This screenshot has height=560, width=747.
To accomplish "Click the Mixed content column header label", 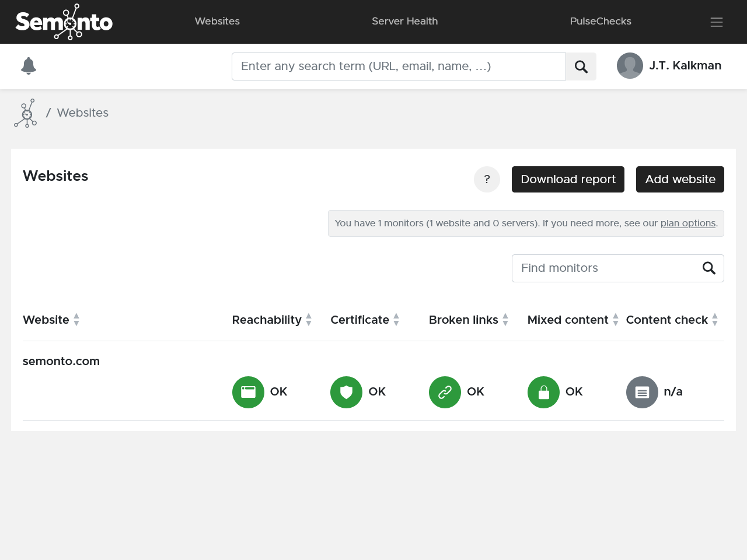I will pos(568,320).
